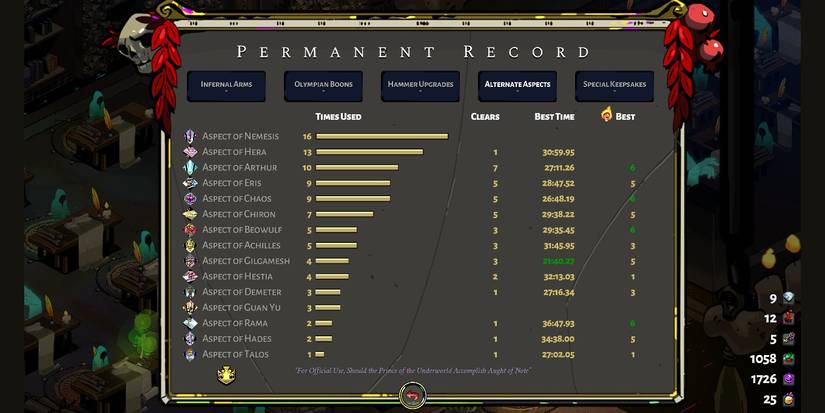The height and width of the screenshot is (413, 825).
Task: Click the Aspect of Hera icon
Action: click(x=190, y=152)
